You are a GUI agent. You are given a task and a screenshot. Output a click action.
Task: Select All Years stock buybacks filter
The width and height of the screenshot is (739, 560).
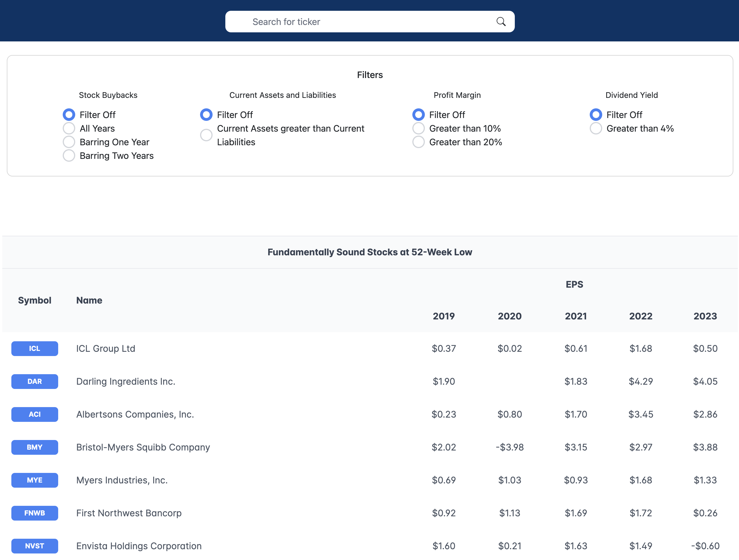click(69, 128)
